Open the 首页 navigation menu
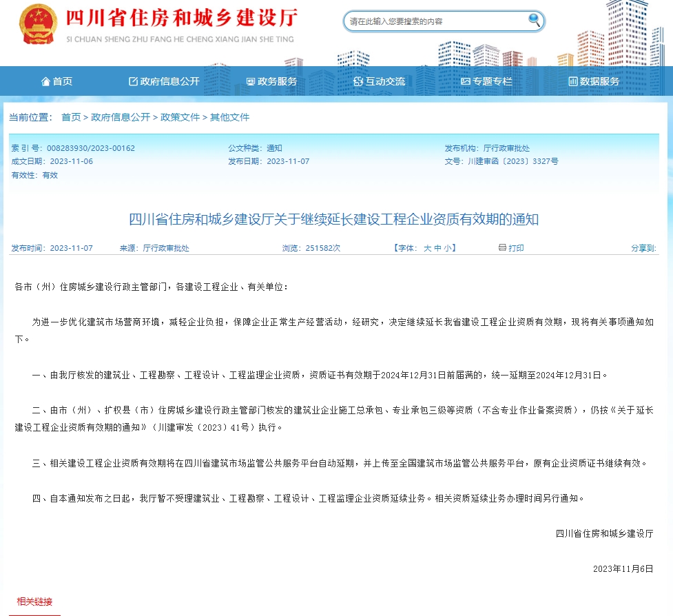 (56, 81)
